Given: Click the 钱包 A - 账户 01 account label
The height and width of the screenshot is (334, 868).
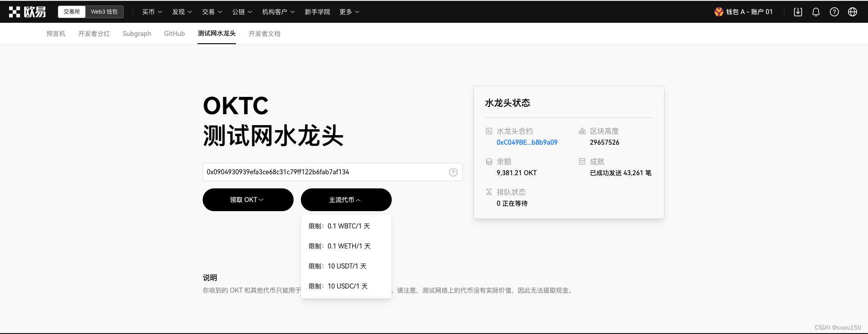Looking at the screenshot, I should tap(749, 12).
